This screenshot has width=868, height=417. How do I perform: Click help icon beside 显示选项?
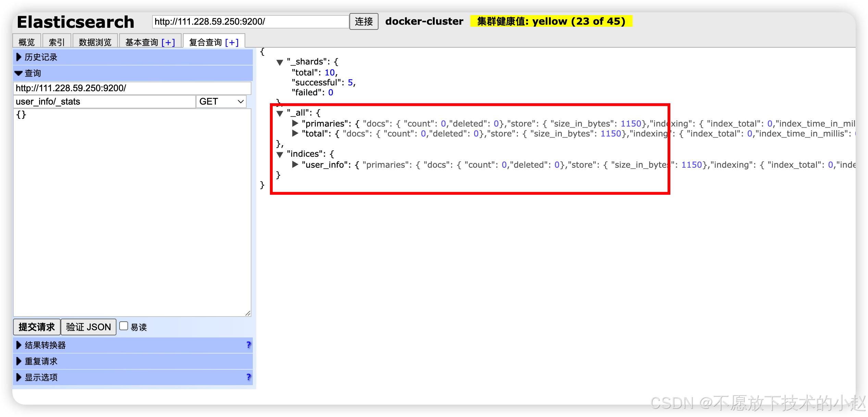[x=249, y=377]
